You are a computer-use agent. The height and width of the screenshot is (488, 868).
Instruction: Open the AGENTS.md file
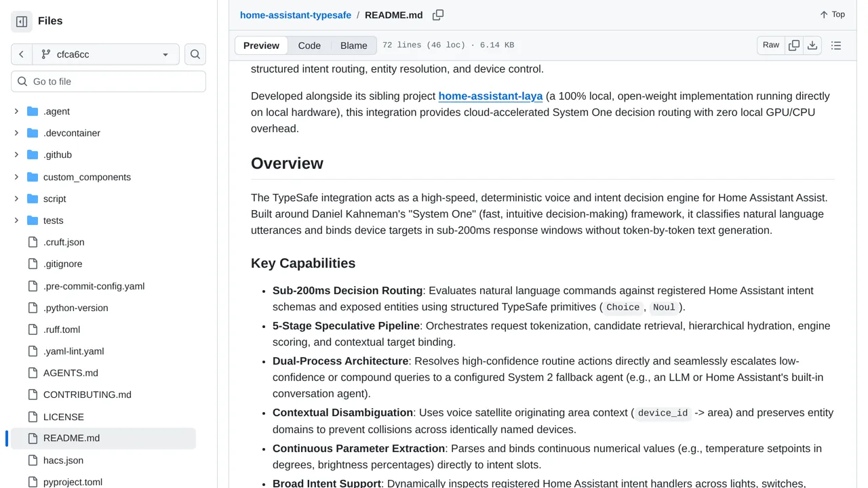(71, 373)
